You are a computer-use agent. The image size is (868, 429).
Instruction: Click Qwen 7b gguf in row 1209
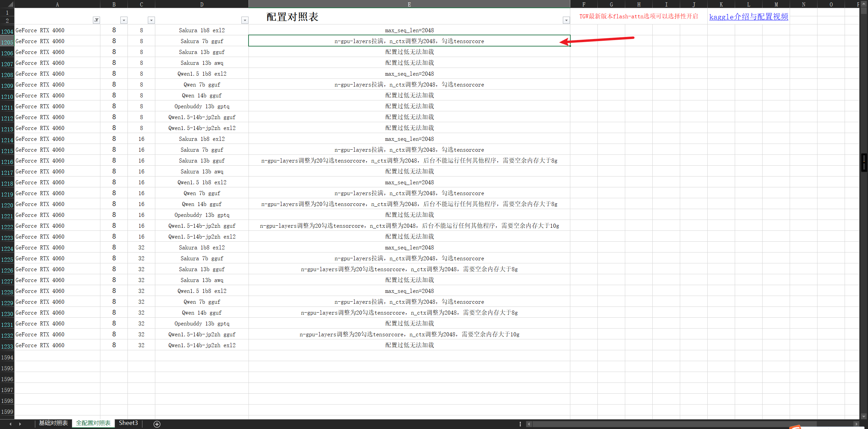click(x=202, y=85)
